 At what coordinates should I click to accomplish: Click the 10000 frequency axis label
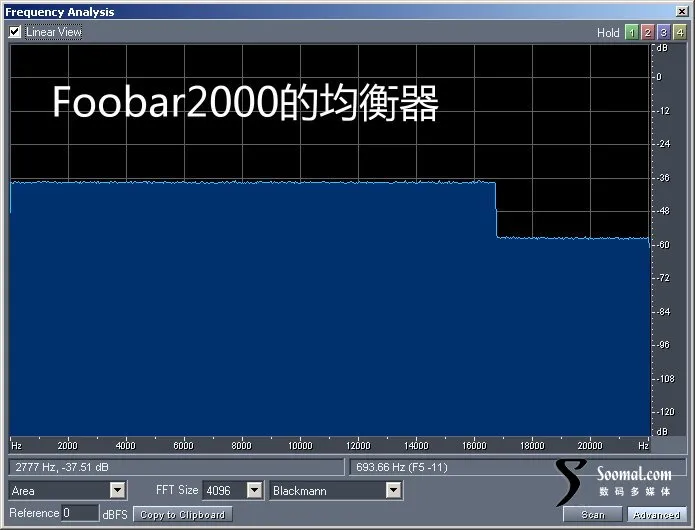(300, 445)
